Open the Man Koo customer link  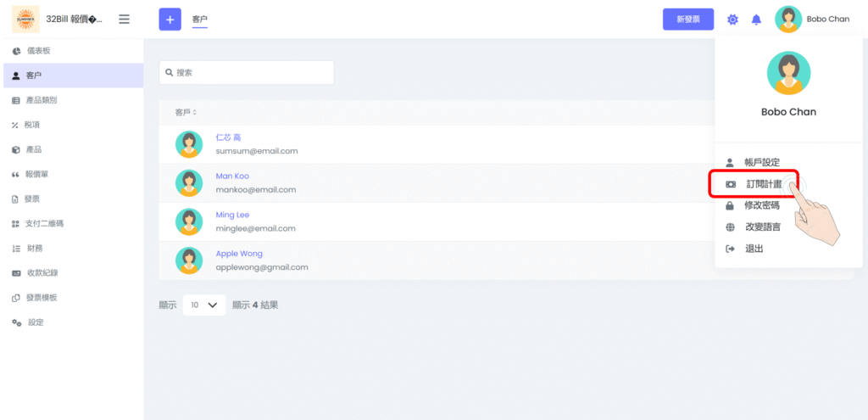point(232,176)
